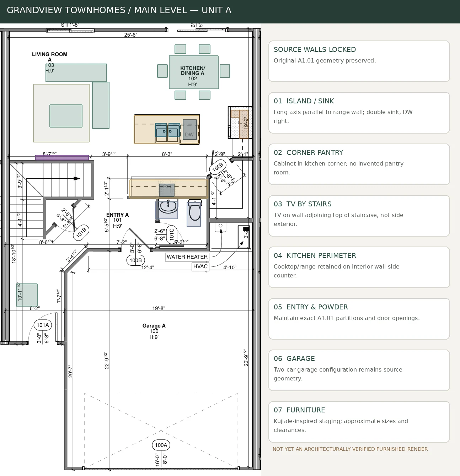Select the Source Walls Locked card
Image resolution: width=460 pixels, height=476 pixels.
(359, 61)
